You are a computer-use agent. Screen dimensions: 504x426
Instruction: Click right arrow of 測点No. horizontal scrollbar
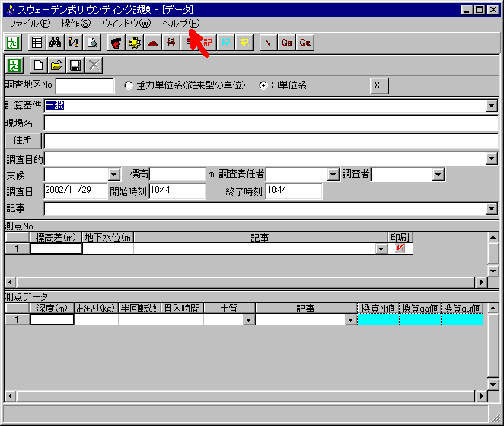(481, 283)
